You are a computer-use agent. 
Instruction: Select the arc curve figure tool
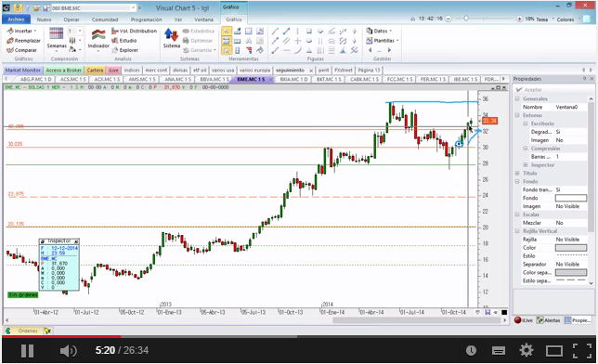click(297, 50)
